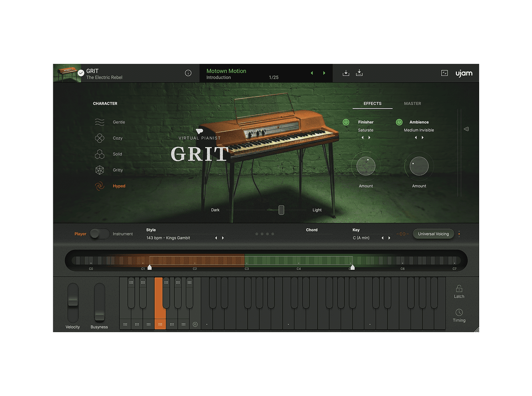Switch to the MASTER tab

tap(412, 103)
